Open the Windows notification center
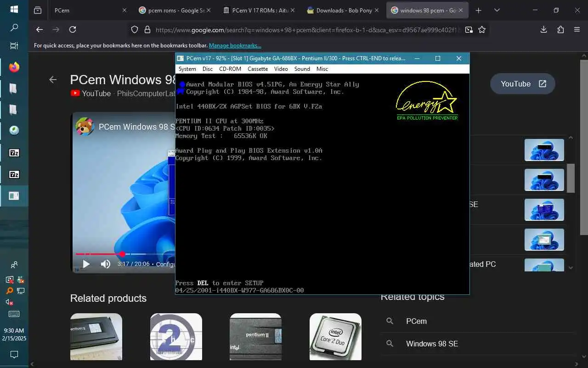The width and height of the screenshot is (588, 368). 14,354
